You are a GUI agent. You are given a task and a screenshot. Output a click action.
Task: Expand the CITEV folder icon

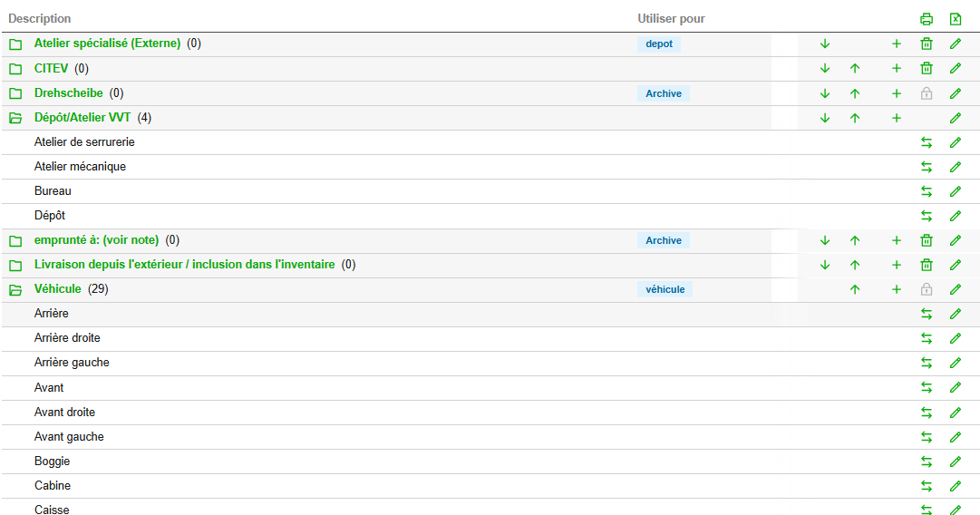15,69
